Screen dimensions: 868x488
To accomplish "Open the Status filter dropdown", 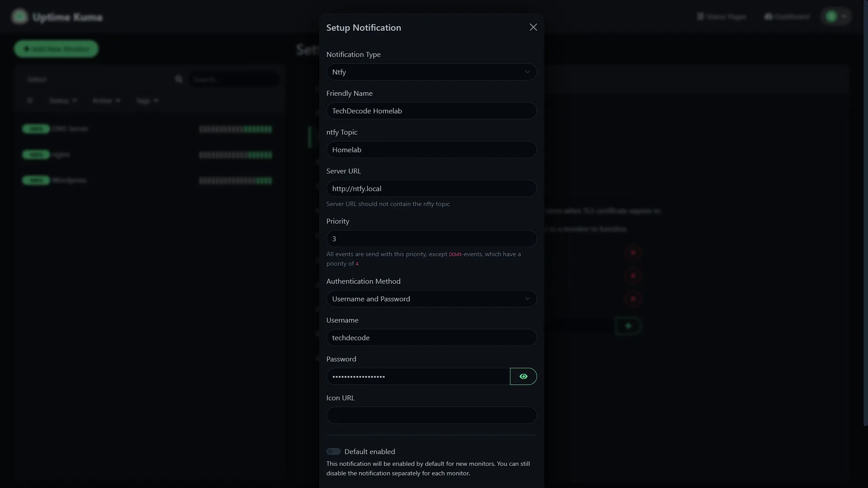I will pyautogui.click(x=63, y=100).
